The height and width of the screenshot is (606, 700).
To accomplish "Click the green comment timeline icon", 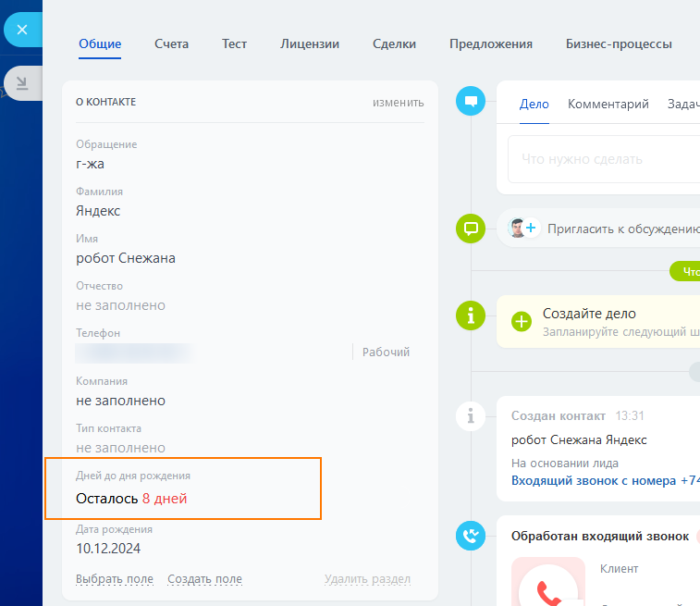I will tap(471, 228).
